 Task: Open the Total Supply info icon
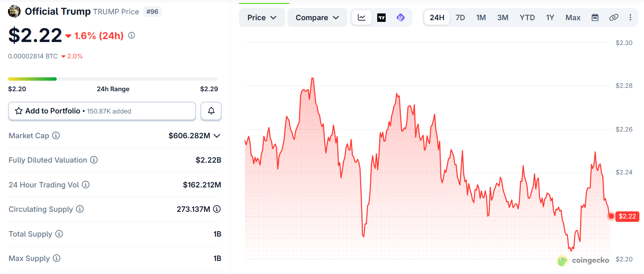[59, 234]
